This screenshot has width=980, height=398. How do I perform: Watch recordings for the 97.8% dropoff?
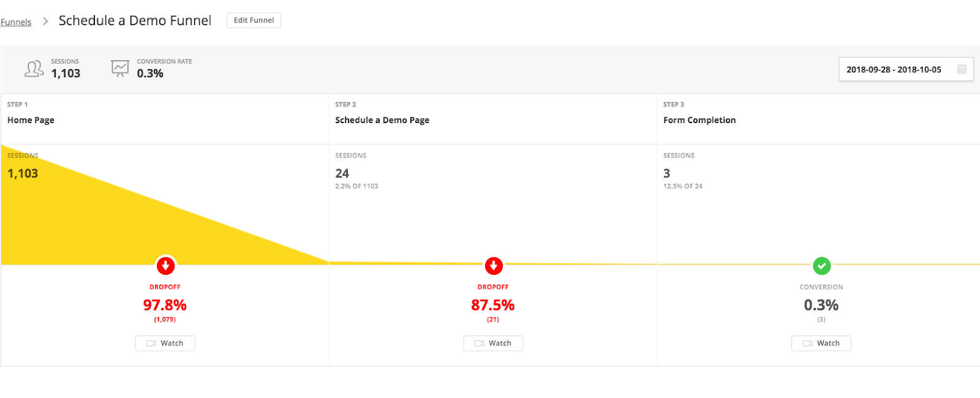(x=165, y=344)
